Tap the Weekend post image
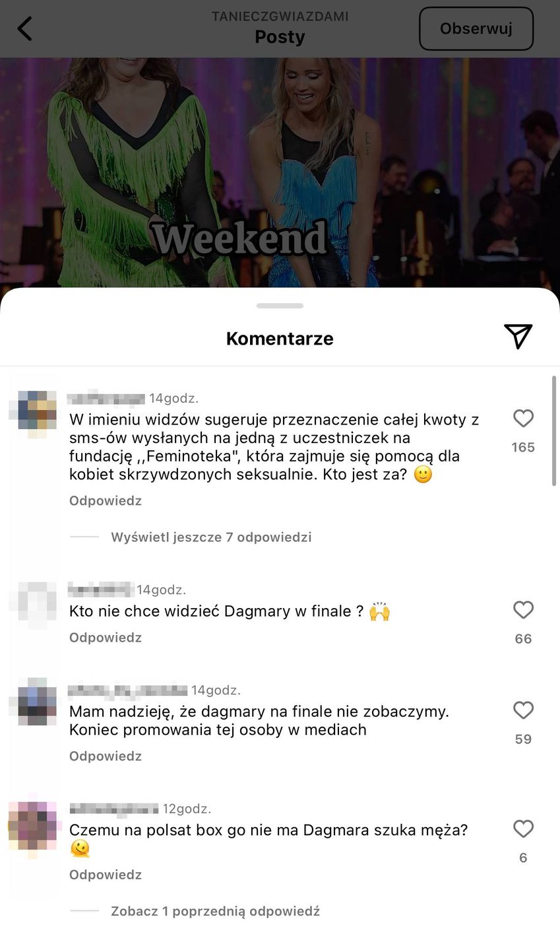The image size is (560, 950). click(280, 172)
